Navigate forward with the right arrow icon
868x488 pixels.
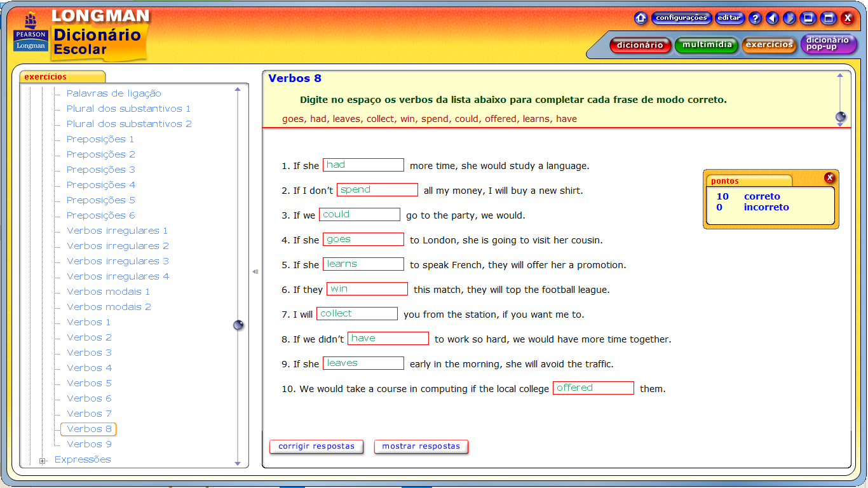click(x=789, y=18)
